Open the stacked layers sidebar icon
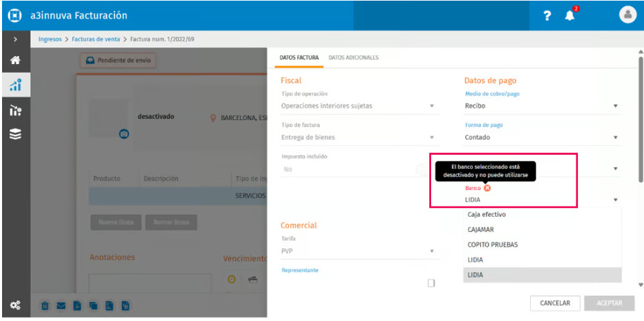644x321 pixels. [x=15, y=134]
